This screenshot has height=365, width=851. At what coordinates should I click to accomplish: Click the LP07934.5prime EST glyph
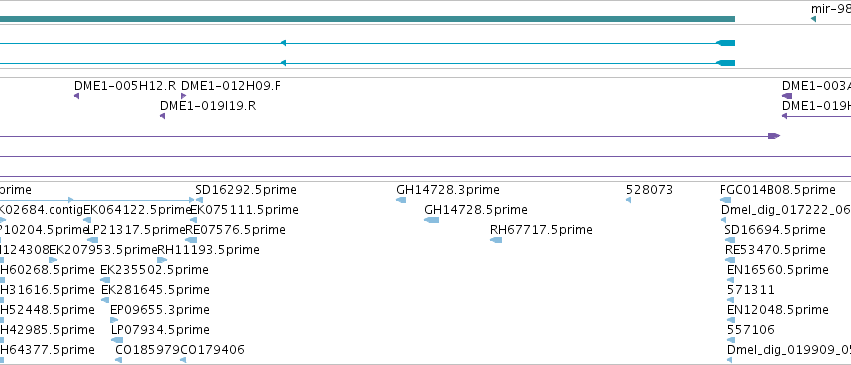pos(117,340)
